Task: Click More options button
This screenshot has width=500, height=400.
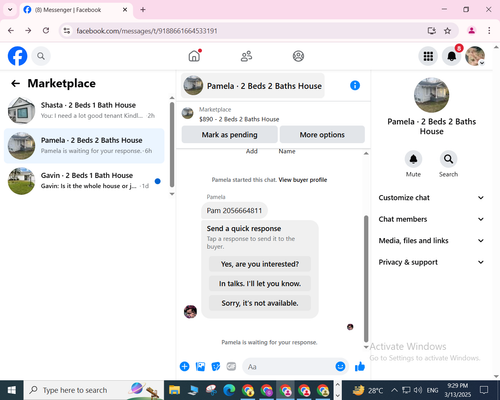Action: 322,135
